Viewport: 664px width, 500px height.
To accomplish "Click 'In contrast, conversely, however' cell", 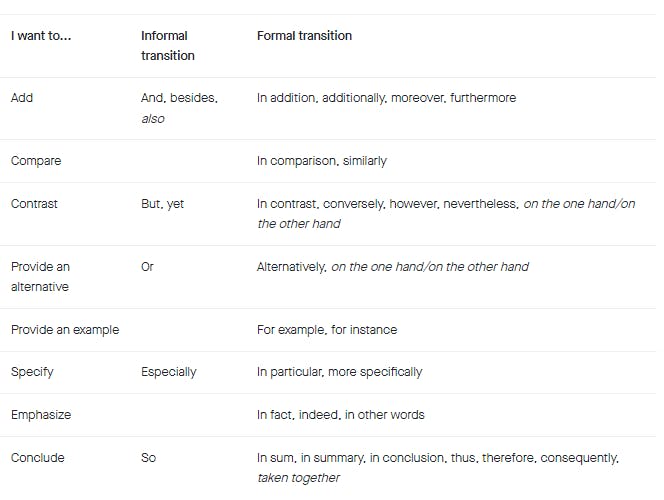I will coord(446,214).
